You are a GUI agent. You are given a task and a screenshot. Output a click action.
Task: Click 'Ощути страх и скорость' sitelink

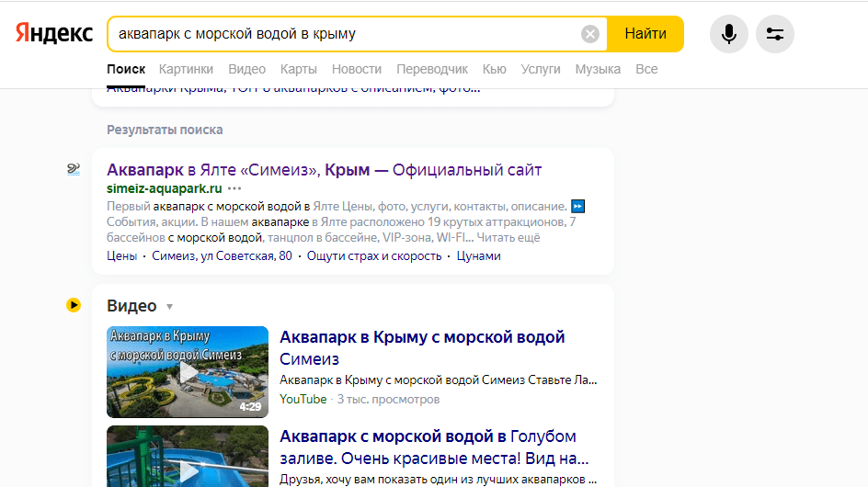click(374, 255)
